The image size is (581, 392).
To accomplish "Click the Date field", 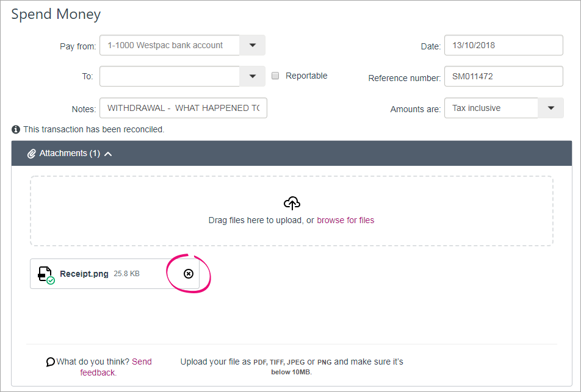I will pos(503,45).
